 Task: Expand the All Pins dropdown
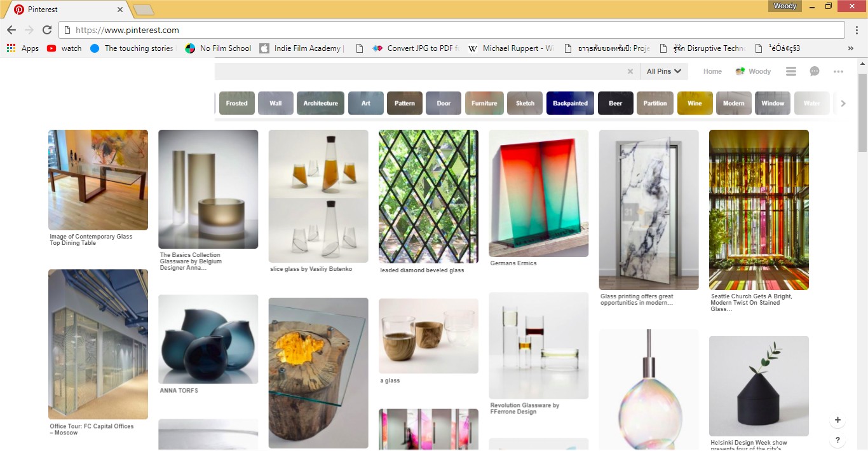(x=663, y=71)
